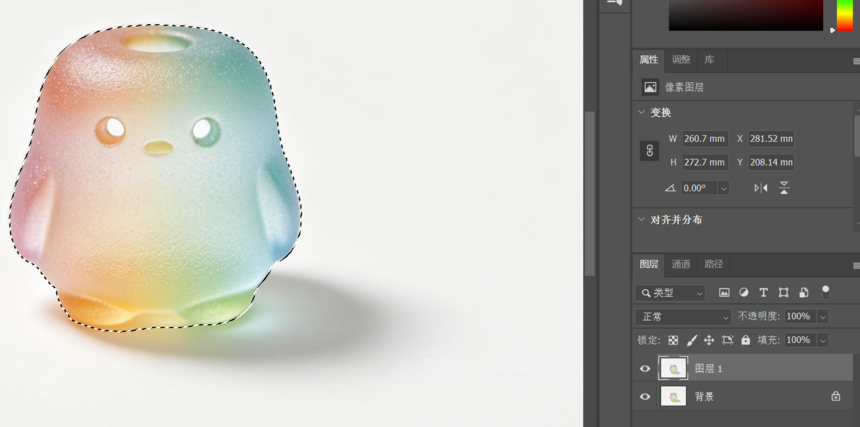
Task: Click the 不透明度 100% value field
Action: click(800, 317)
